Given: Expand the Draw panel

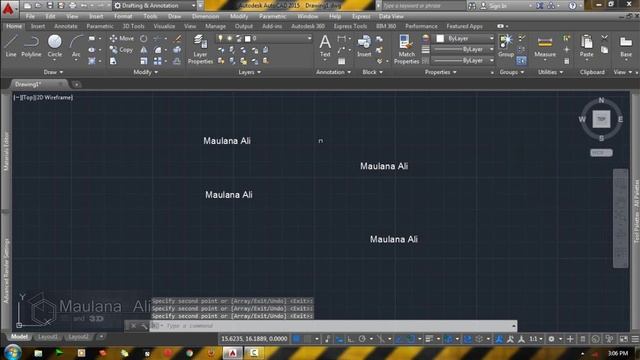Looking at the screenshot, I should pyautogui.click(x=53, y=72).
